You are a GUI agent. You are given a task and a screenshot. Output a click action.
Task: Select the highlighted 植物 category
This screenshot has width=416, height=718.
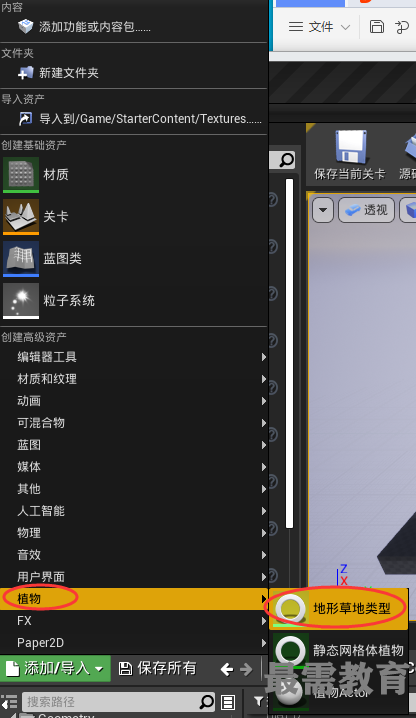134,598
